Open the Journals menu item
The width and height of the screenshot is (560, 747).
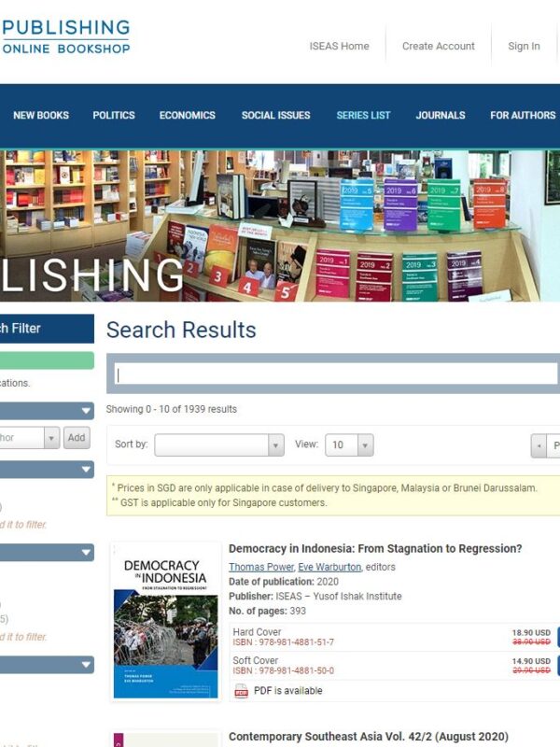pos(441,115)
